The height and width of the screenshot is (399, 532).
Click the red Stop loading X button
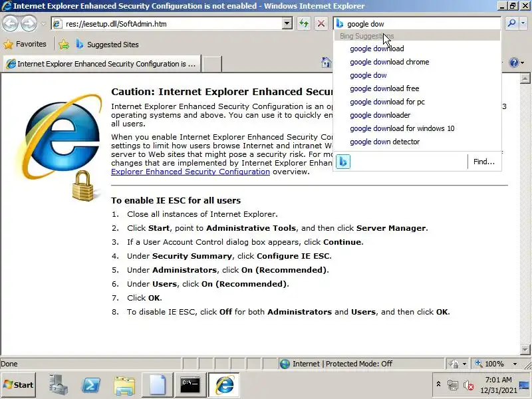tap(321, 23)
